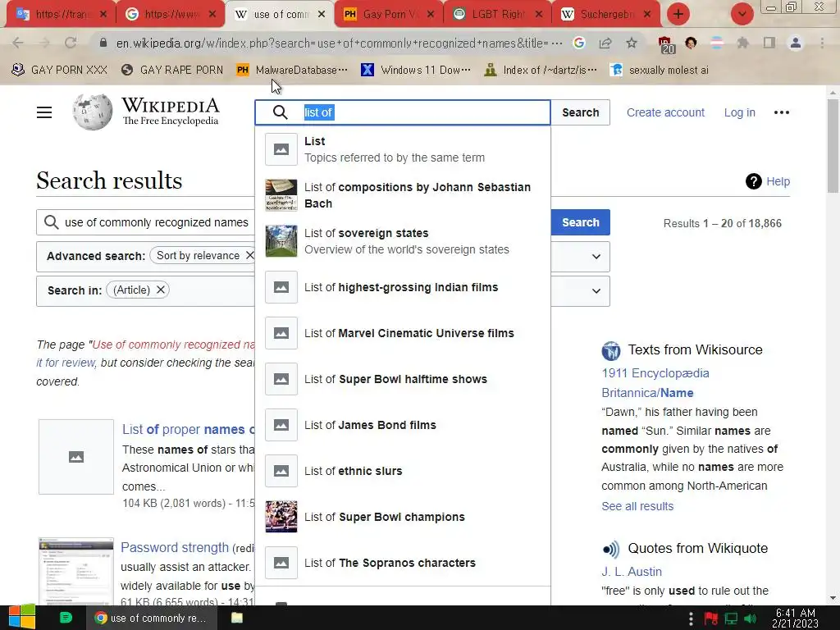Image resolution: width=840 pixels, height=630 pixels.
Task: Open File Explorer from the taskbar
Action: [237, 618]
